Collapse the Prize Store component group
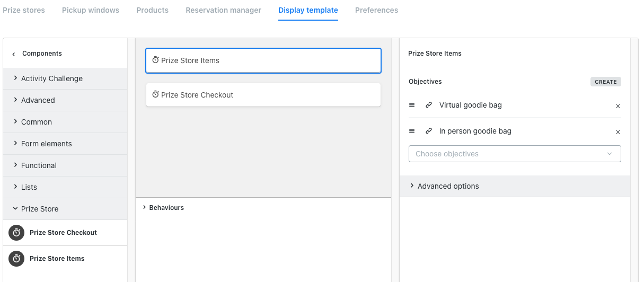The image size is (644, 282). click(x=40, y=209)
